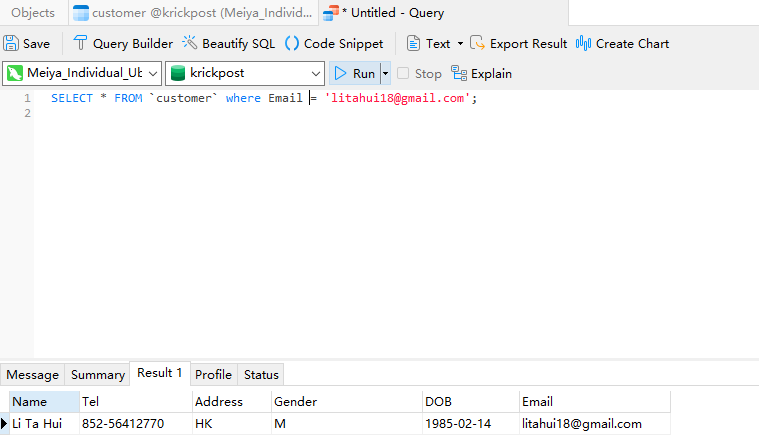Click the Create Chart icon

584,44
